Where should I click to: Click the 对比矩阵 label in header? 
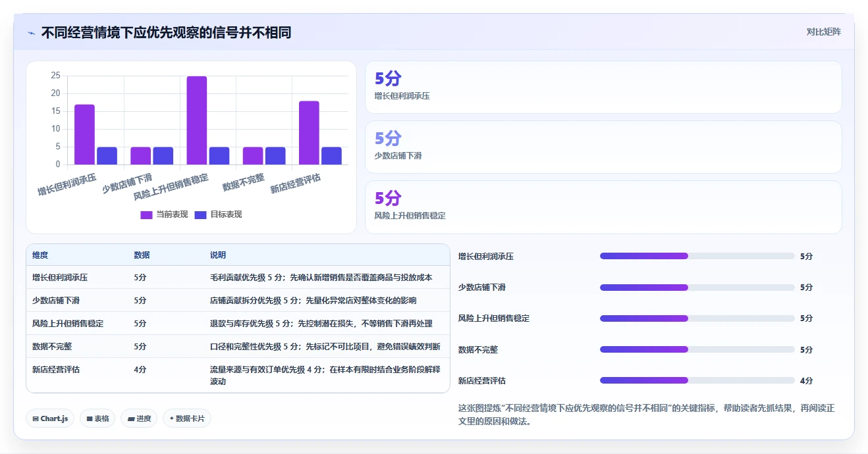click(x=823, y=32)
